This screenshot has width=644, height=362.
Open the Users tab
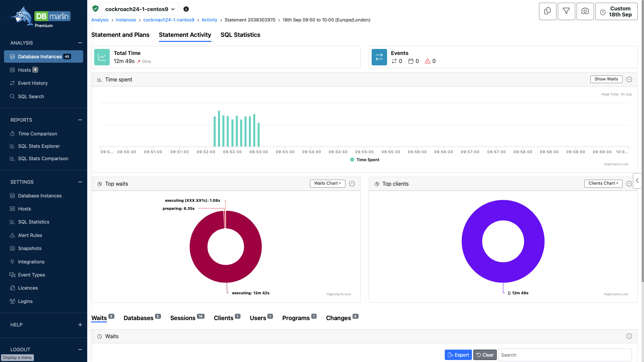coord(261,318)
